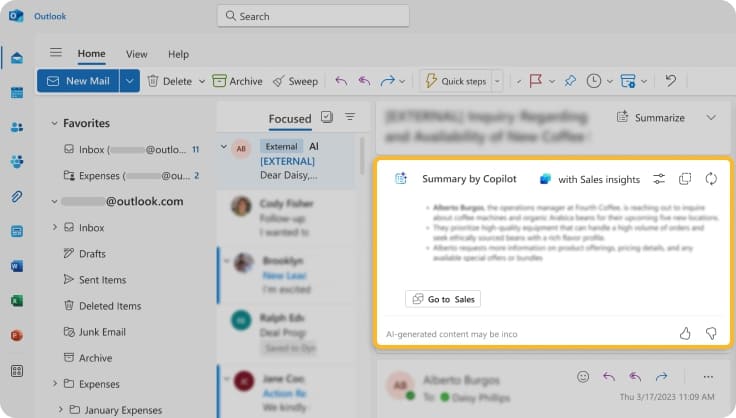Expand the chevron beside Summarize
This screenshot has width=736, height=418.
(x=711, y=117)
